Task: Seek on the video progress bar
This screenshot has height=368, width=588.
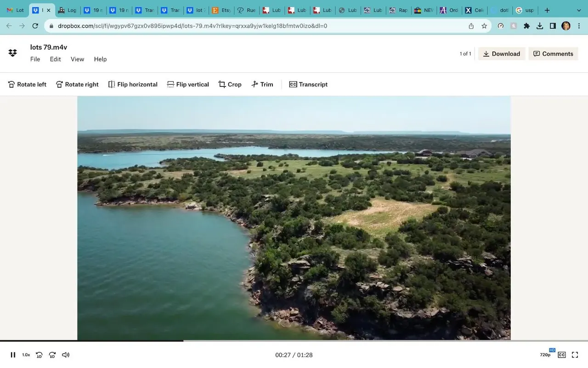Action: pos(294,341)
